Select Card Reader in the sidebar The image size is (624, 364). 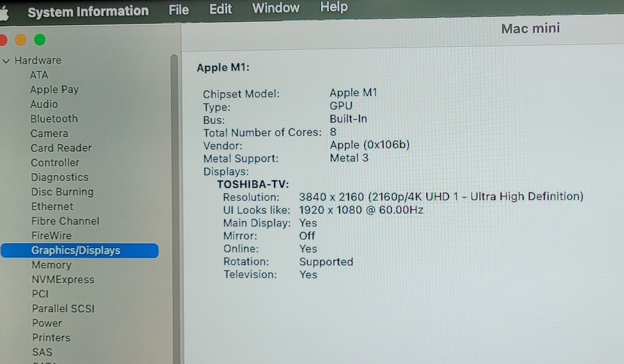click(61, 148)
